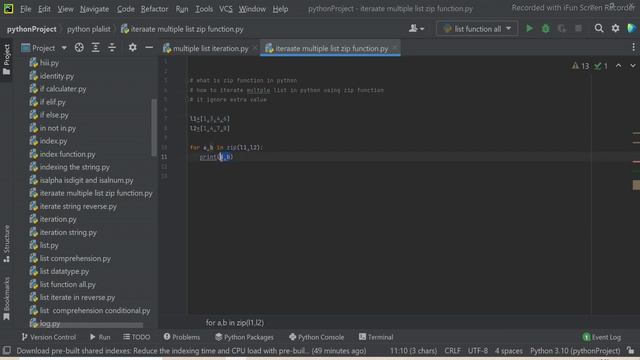Change UTF-8 file encoding
Screen dimensions: 640x360
[478, 351]
